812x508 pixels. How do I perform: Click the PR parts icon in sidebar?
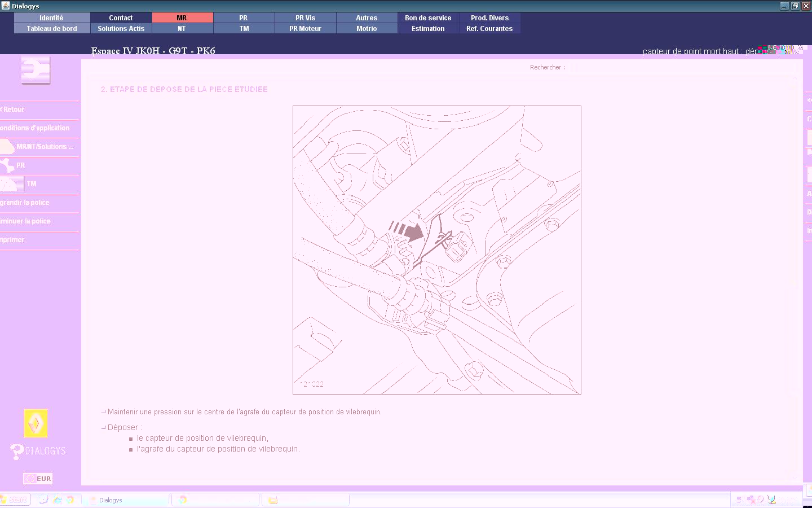point(7,165)
